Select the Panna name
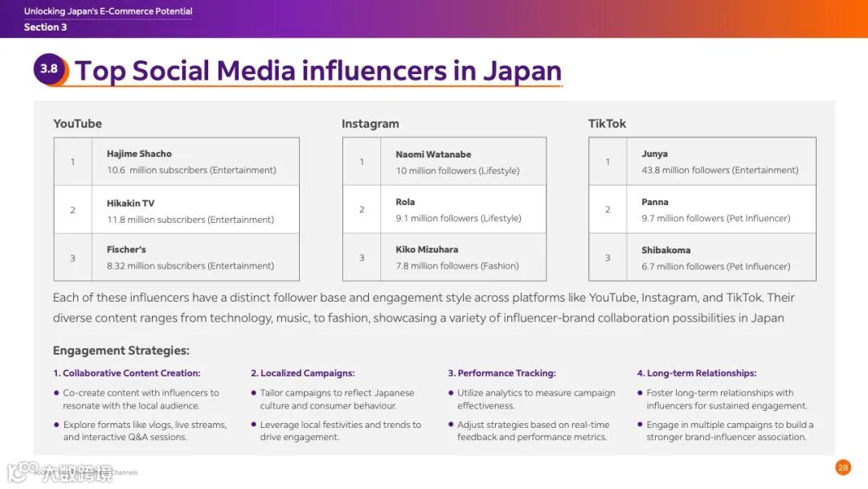The width and height of the screenshot is (868, 489). click(655, 202)
